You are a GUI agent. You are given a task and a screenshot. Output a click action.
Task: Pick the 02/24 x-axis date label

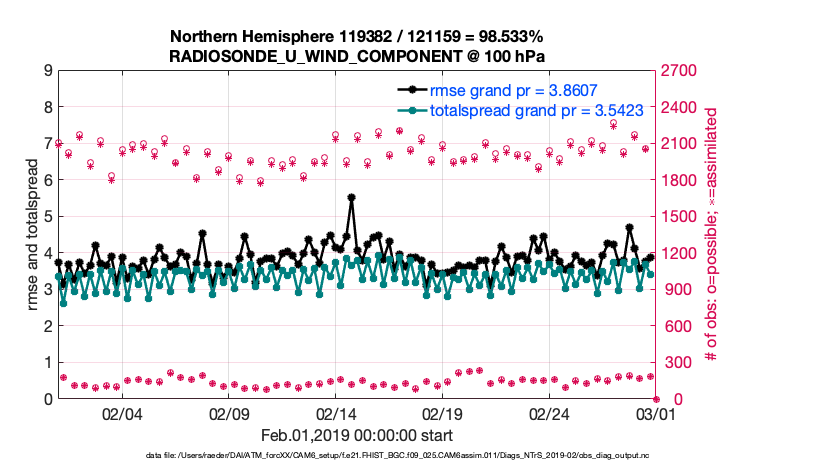click(x=548, y=414)
